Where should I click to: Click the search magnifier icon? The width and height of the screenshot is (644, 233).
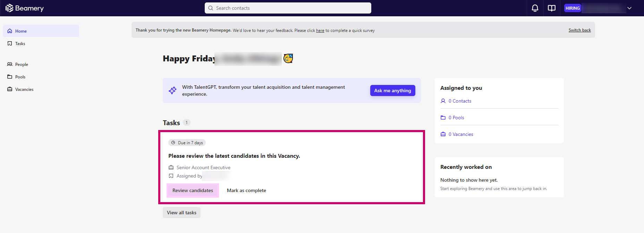tap(211, 8)
